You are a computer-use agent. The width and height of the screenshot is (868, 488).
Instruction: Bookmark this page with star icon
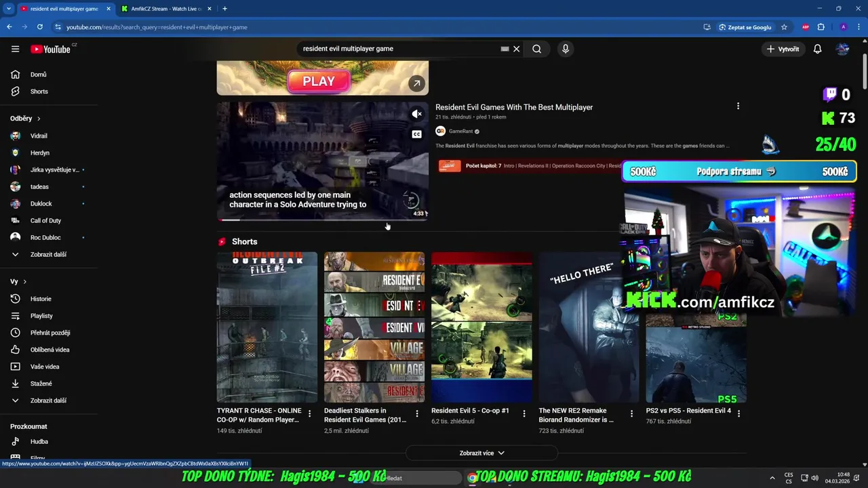[x=784, y=27]
